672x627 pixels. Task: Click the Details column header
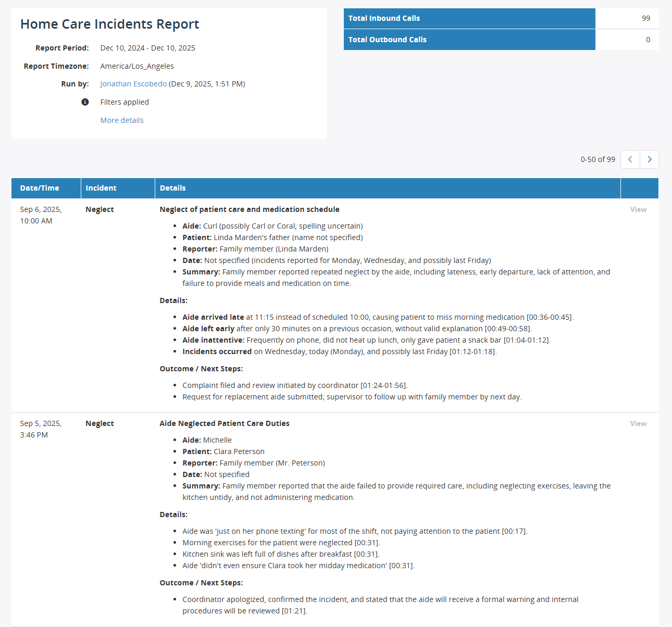173,188
